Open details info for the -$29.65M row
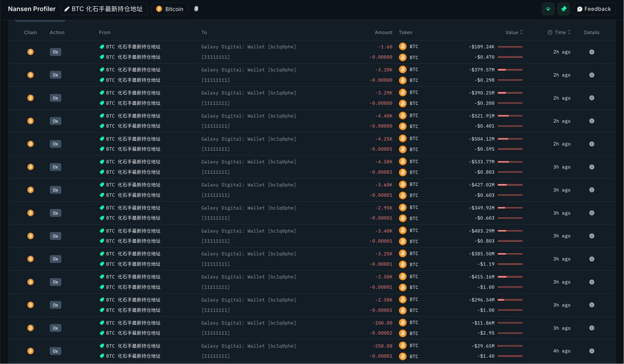Viewport: 624px width, 364px height. coord(591,351)
